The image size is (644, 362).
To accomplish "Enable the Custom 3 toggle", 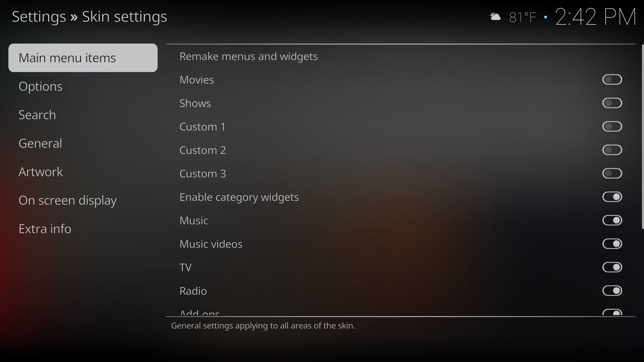I will pos(612,173).
